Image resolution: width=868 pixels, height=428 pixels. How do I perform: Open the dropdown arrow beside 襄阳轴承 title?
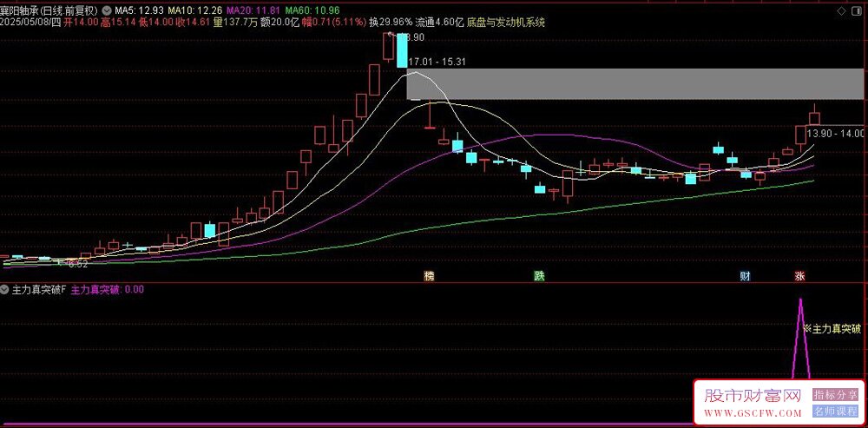tap(106, 10)
